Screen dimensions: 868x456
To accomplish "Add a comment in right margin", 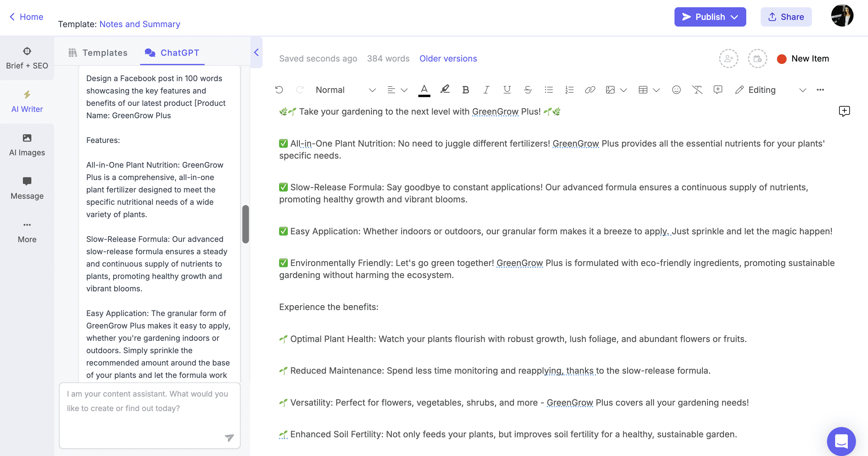I will 844,111.
